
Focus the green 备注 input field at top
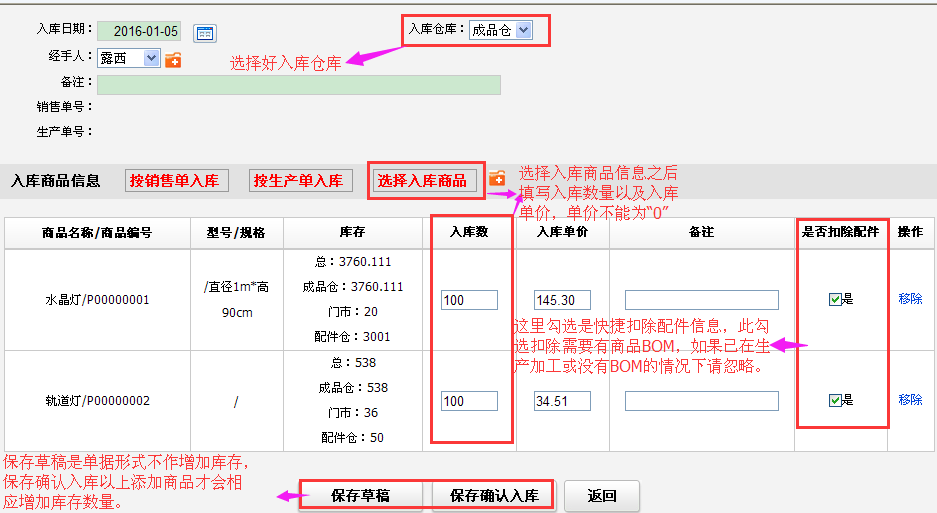tap(299, 85)
